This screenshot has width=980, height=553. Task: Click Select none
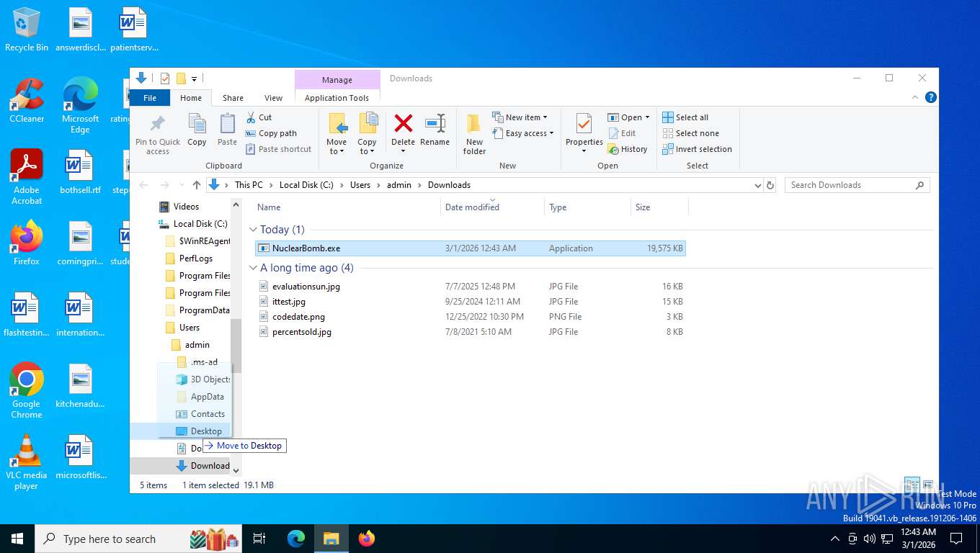690,133
